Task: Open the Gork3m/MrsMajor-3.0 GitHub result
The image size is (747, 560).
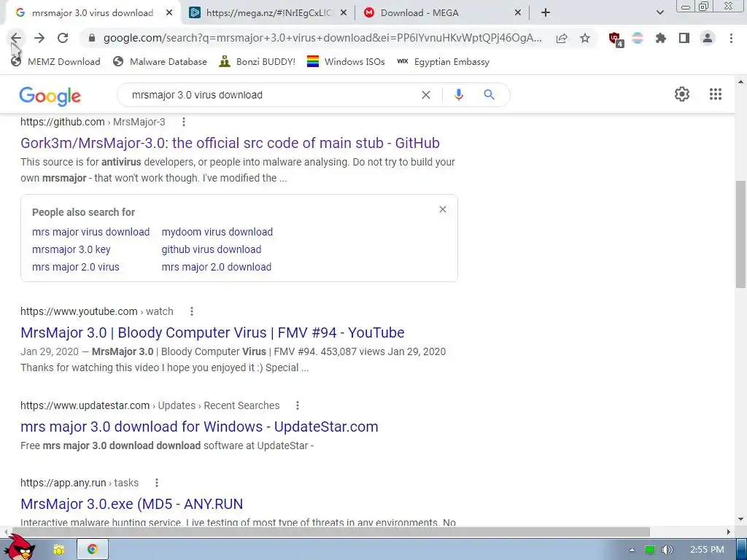Action: [230, 143]
